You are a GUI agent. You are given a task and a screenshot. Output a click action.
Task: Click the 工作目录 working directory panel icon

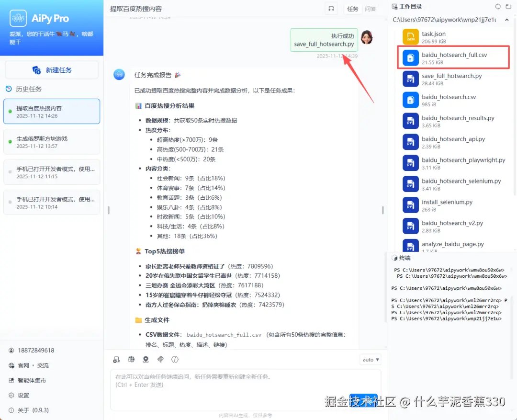394,7
